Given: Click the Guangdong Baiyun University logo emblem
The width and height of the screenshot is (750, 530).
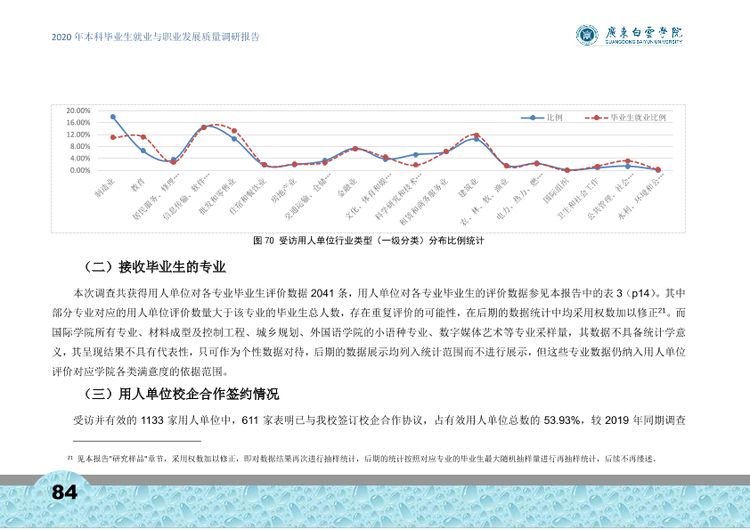Looking at the screenshot, I should [x=586, y=35].
